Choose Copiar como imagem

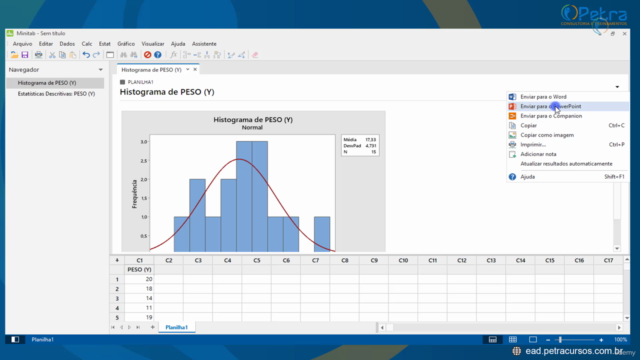[x=567, y=135]
